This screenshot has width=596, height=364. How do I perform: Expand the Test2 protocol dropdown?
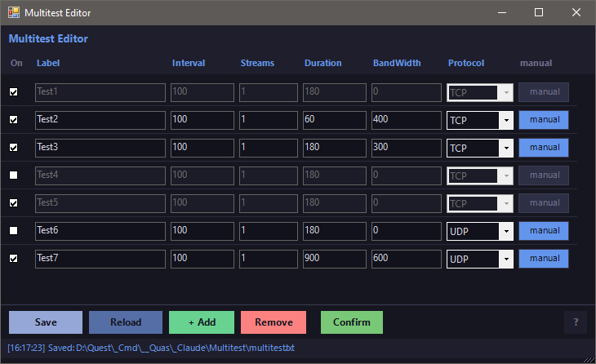[480, 120]
